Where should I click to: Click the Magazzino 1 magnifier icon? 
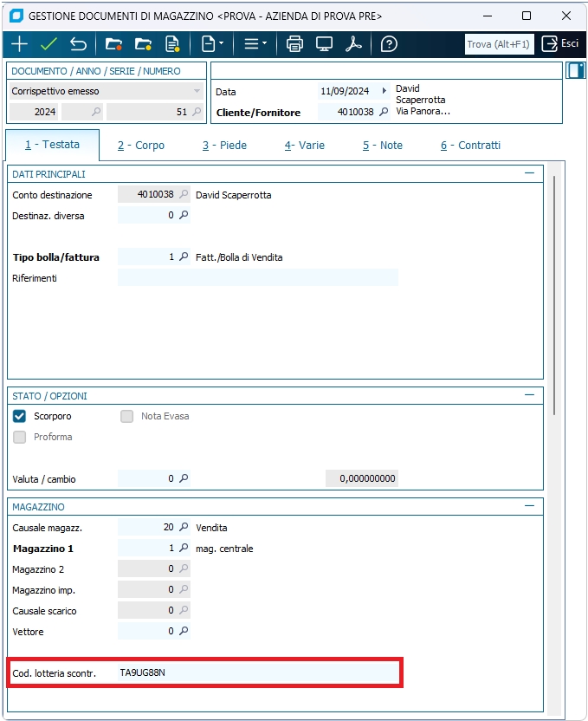point(184,548)
